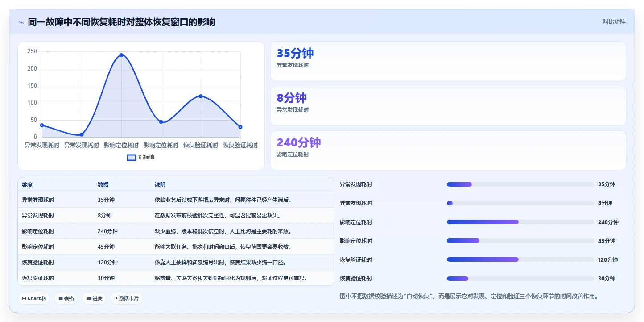Viewport: 644px width, 322px height.
Task: Select the 8分钟 cell in the table
Action: (x=105, y=216)
